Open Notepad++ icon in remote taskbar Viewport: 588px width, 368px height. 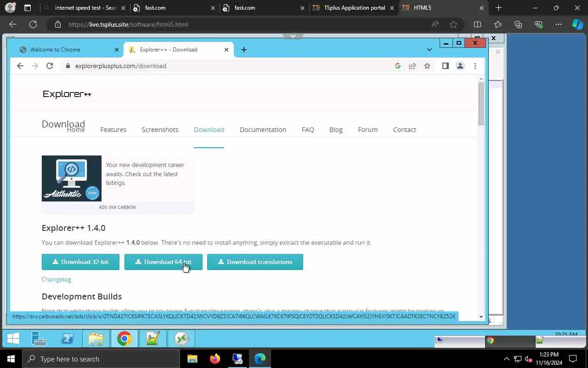coord(153,339)
